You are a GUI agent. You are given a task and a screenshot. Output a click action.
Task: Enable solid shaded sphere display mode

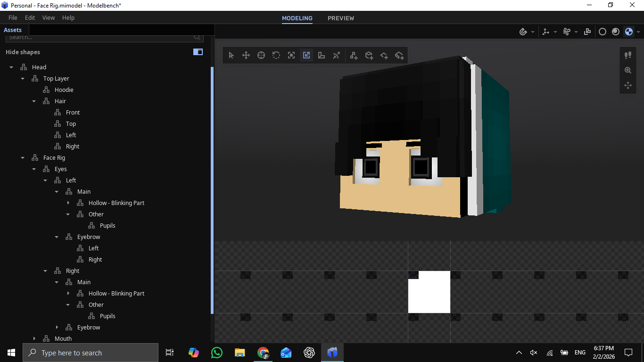coord(615,32)
